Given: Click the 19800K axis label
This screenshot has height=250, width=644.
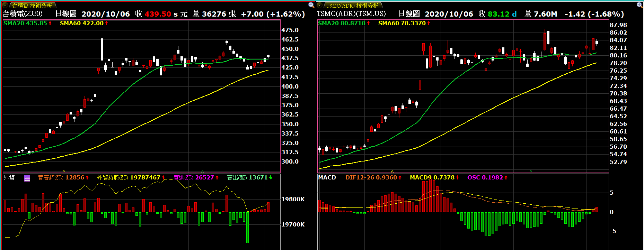Looking at the screenshot, I should point(293,200).
